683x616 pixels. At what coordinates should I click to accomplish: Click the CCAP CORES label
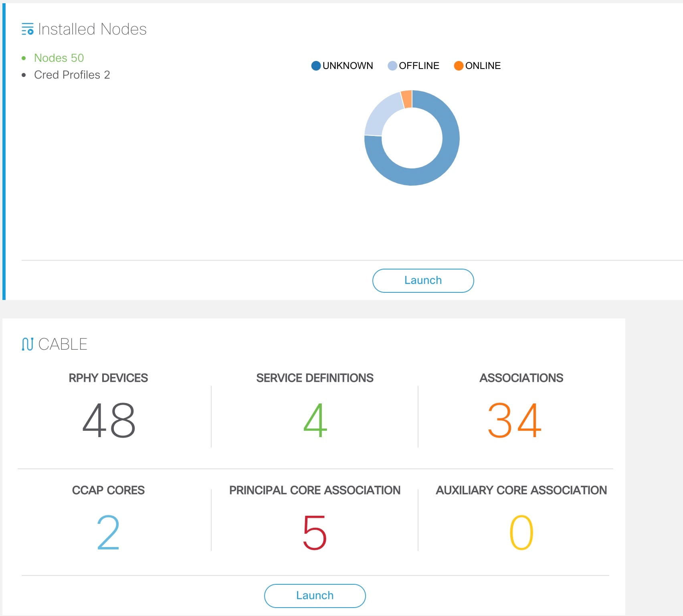108,490
